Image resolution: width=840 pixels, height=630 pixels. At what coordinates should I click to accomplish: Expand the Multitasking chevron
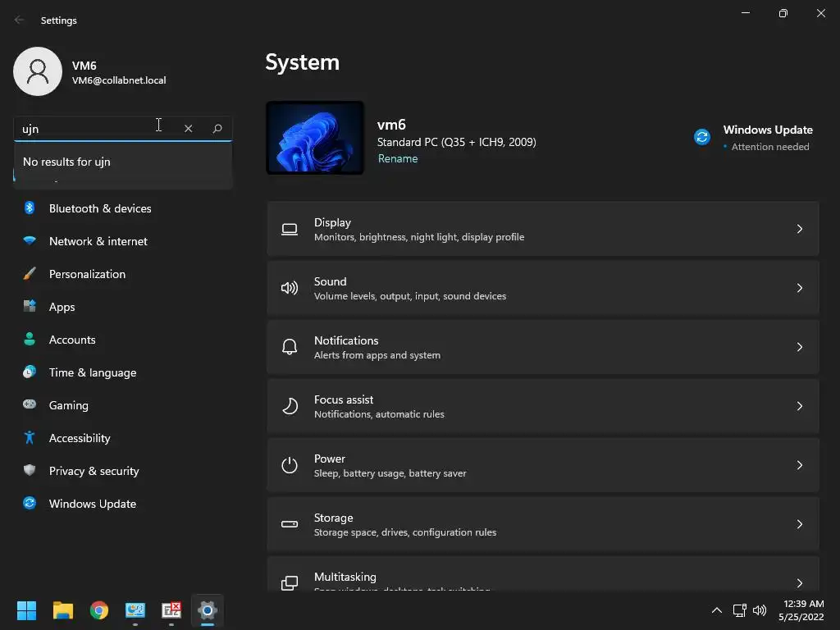(x=799, y=583)
